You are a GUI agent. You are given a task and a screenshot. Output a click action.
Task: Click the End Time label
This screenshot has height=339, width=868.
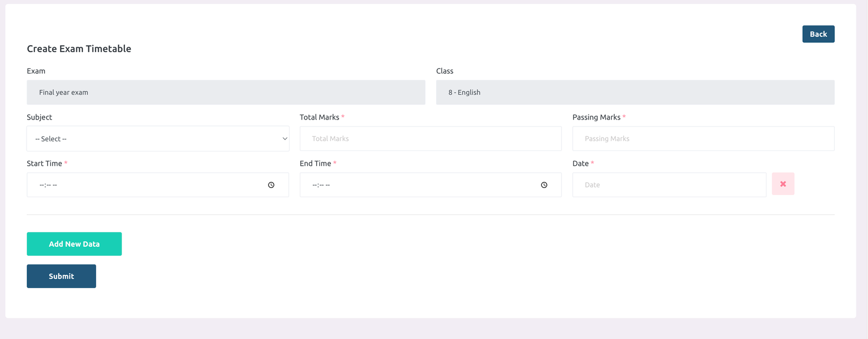pyautogui.click(x=315, y=164)
